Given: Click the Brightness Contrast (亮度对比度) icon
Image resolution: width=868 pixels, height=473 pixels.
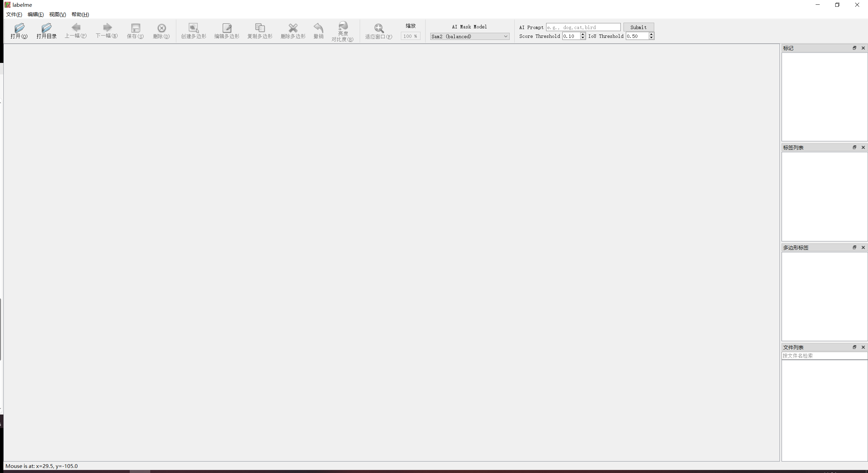Looking at the screenshot, I should click(342, 26).
